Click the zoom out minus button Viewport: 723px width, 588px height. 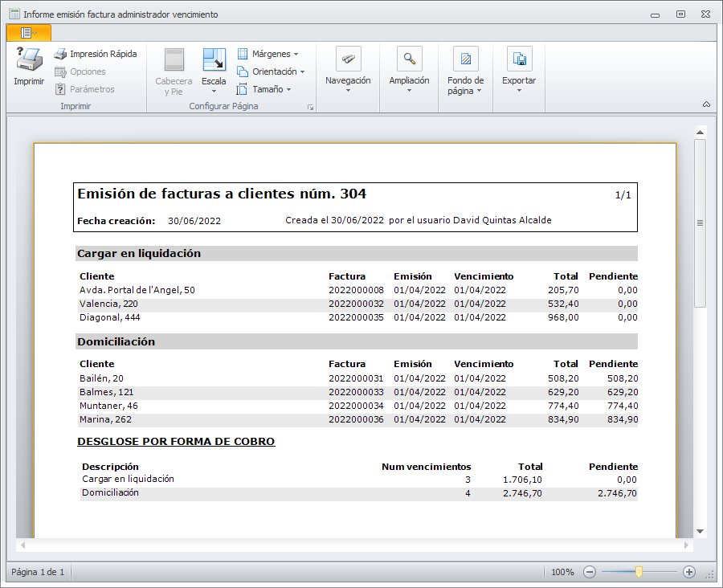590,572
